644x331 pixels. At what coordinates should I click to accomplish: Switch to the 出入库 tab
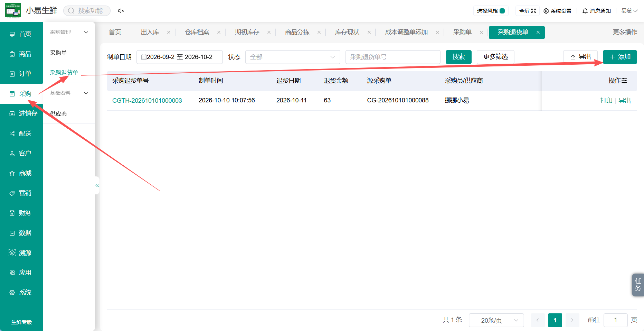coord(150,32)
